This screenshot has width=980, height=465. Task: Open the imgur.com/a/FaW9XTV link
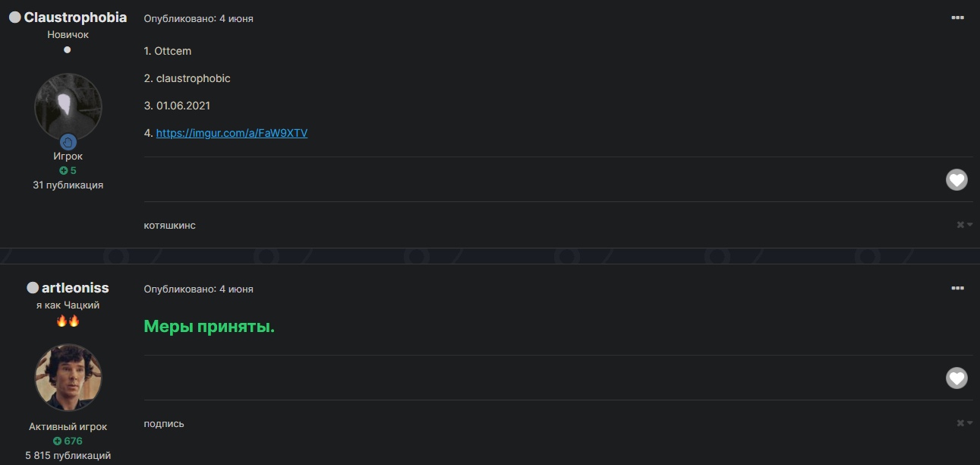232,133
